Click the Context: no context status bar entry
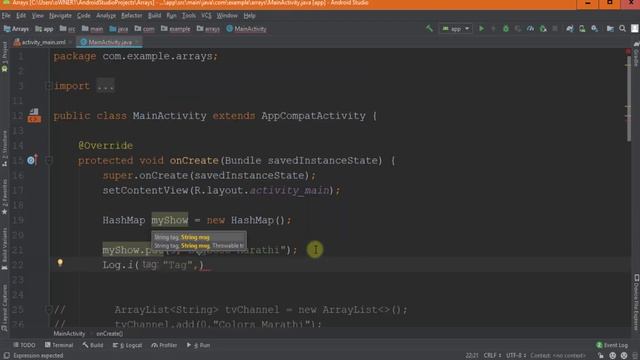 558,356
